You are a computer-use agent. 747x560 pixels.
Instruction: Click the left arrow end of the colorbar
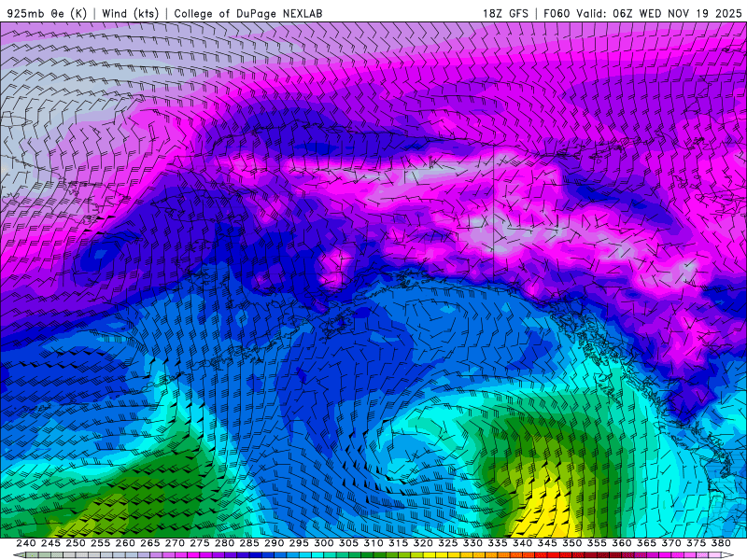(x=19, y=555)
